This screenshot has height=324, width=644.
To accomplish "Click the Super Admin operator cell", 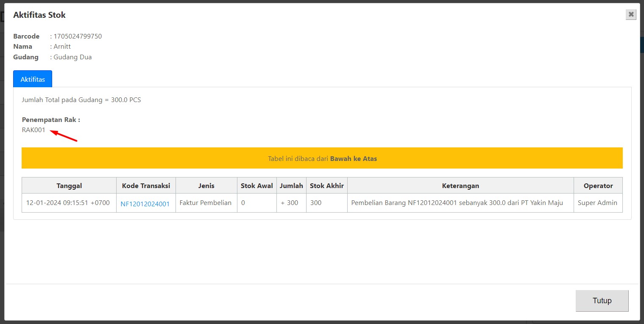I will click(598, 203).
